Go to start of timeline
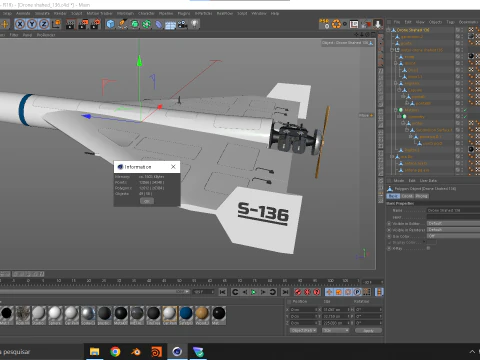Viewport: 480px width, 360px height. (223, 292)
